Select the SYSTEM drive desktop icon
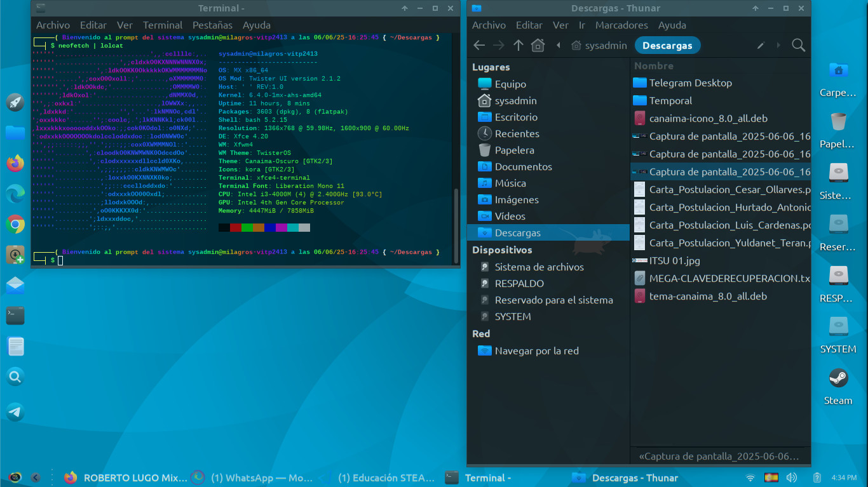The height and width of the screenshot is (487, 868). [838, 334]
